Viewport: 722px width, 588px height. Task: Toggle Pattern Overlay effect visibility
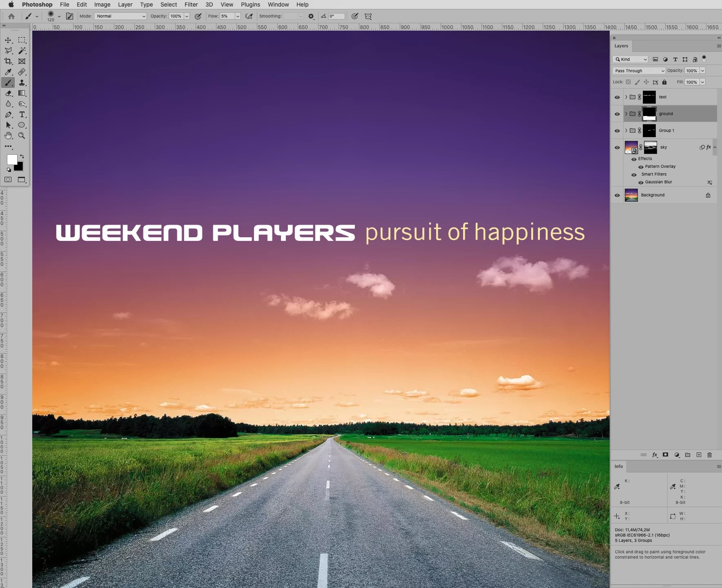point(641,167)
